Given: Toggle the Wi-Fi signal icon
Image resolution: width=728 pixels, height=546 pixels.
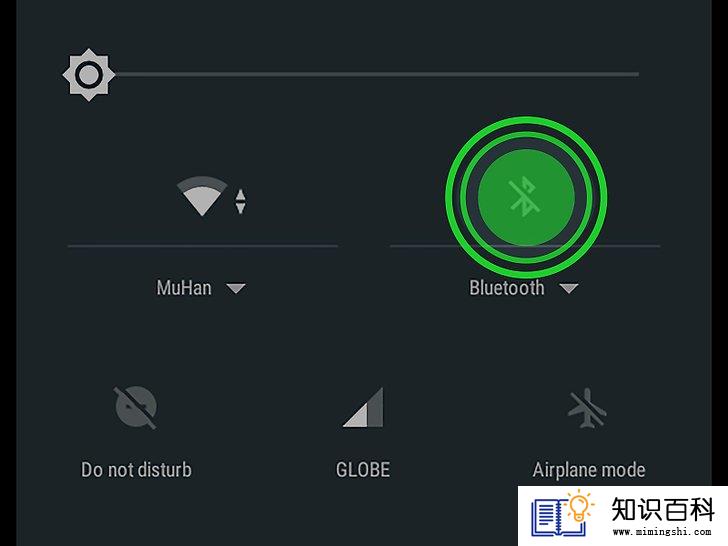Looking at the screenshot, I should [202, 195].
